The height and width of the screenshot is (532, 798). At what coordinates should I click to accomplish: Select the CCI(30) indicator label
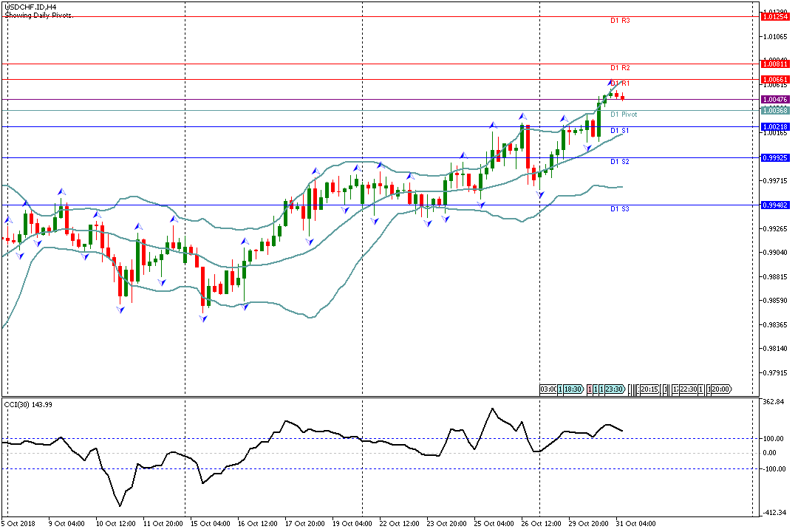point(30,404)
